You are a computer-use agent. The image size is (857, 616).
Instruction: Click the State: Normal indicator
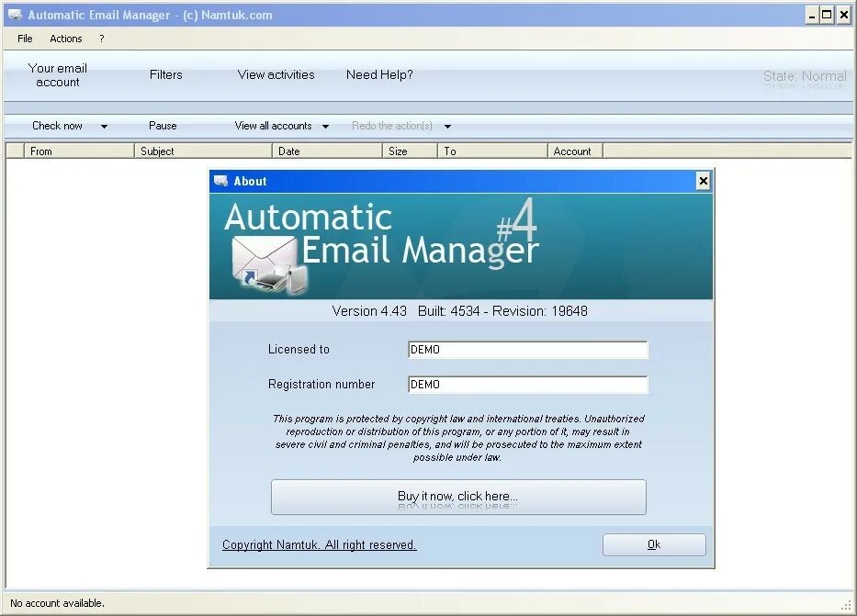[x=805, y=76]
